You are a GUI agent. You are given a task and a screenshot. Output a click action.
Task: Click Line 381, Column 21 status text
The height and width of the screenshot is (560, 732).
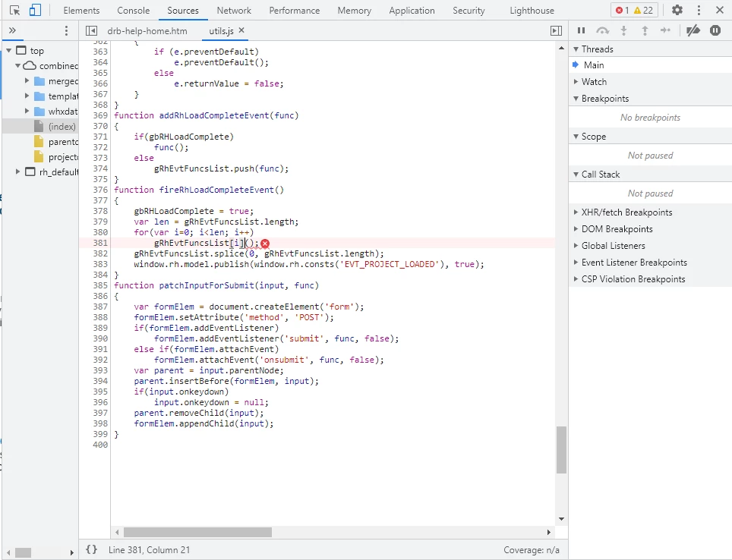(150, 549)
